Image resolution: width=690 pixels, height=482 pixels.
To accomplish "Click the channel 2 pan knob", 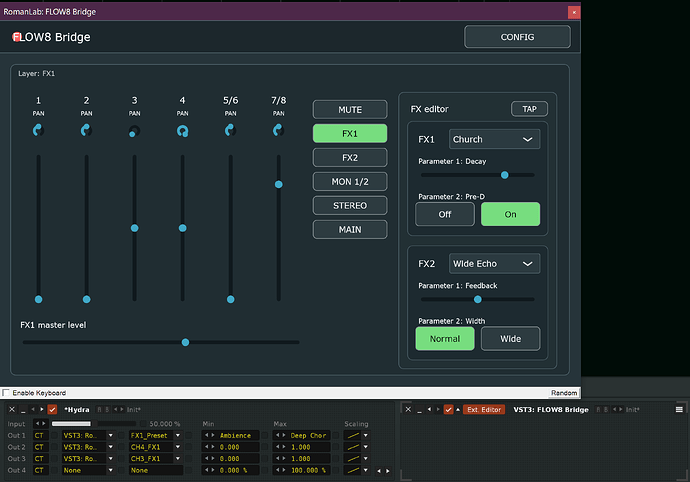I will [x=86, y=130].
